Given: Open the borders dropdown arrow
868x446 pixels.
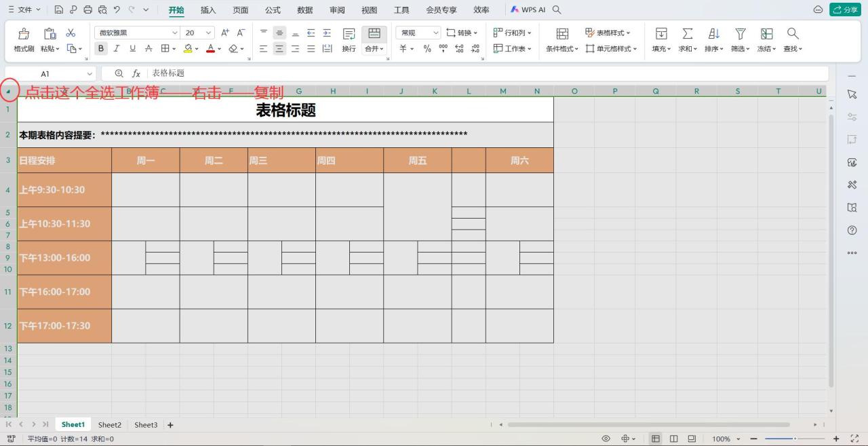Looking at the screenshot, I should tap(174, 49).
